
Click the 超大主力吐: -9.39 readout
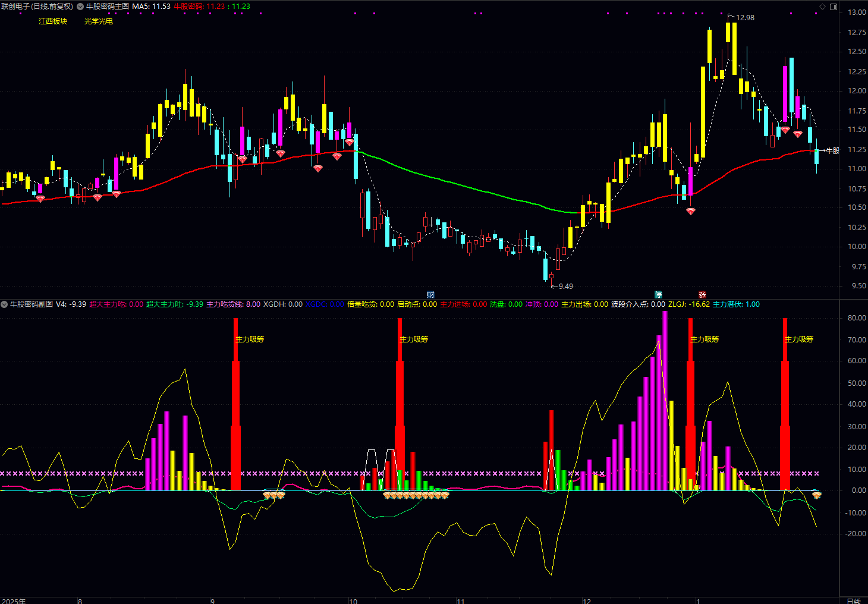(x=175, y=304)
